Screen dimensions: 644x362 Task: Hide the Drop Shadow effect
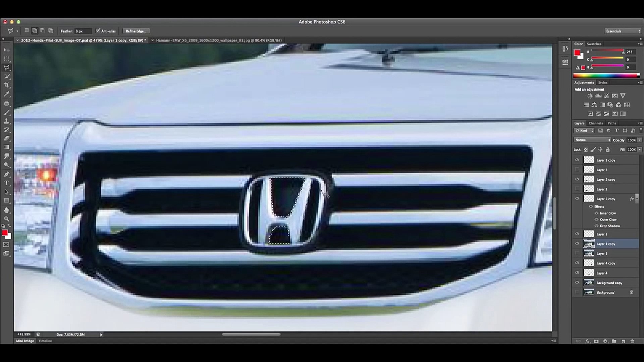pyautogui.click(x=597, y=226)
